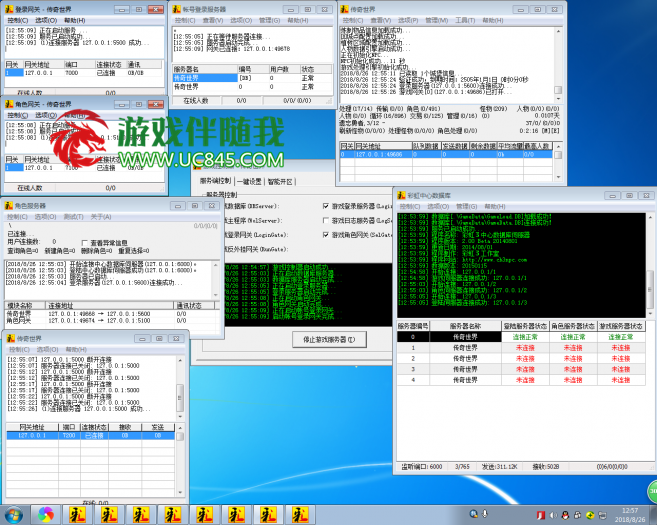Viewport: 657px width, 525px height.
Task: Click 网关地址 header in 登录网关 window
Action: [43, 65]
